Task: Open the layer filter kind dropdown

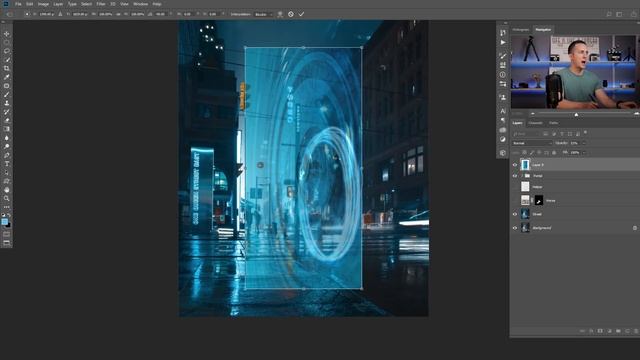Action: click(x=527, y=134)
